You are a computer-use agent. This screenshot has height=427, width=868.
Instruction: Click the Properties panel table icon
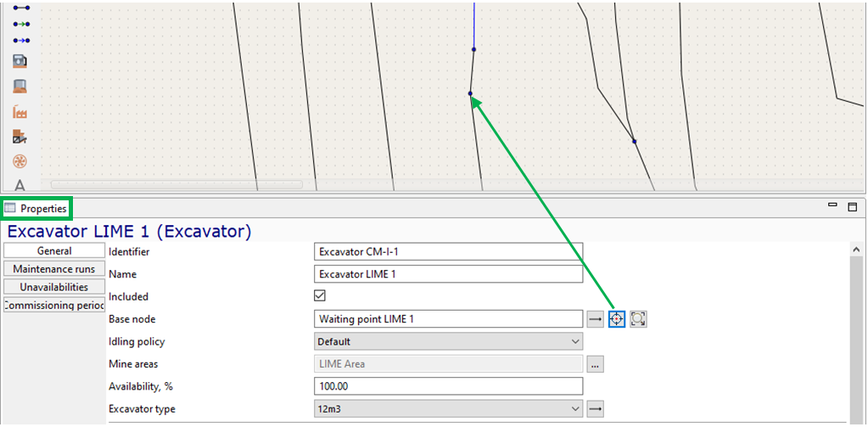click(10, 209)
